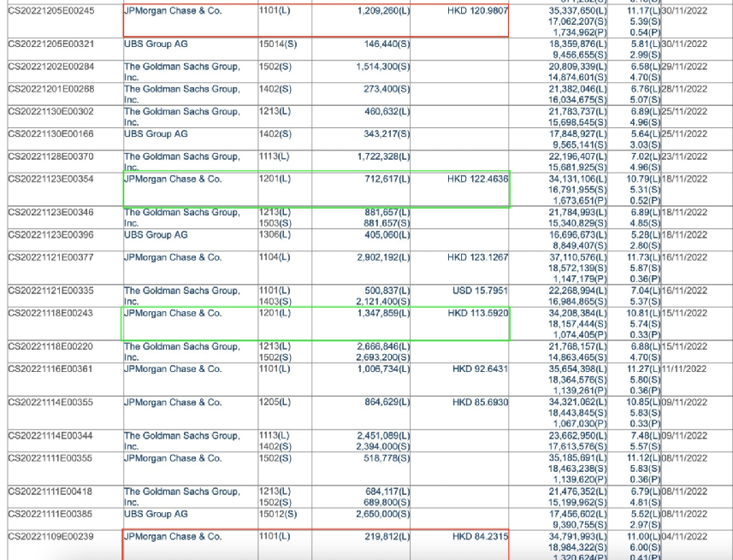The height and width of the screenshot is (560, 733).
Task: Click the date 29/11/2022
Action: click(x=685, y=67)
